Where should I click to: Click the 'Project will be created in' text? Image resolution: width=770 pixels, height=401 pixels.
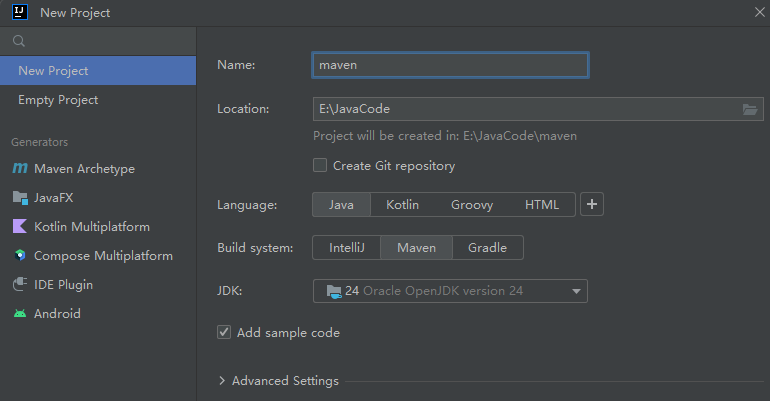445,136
